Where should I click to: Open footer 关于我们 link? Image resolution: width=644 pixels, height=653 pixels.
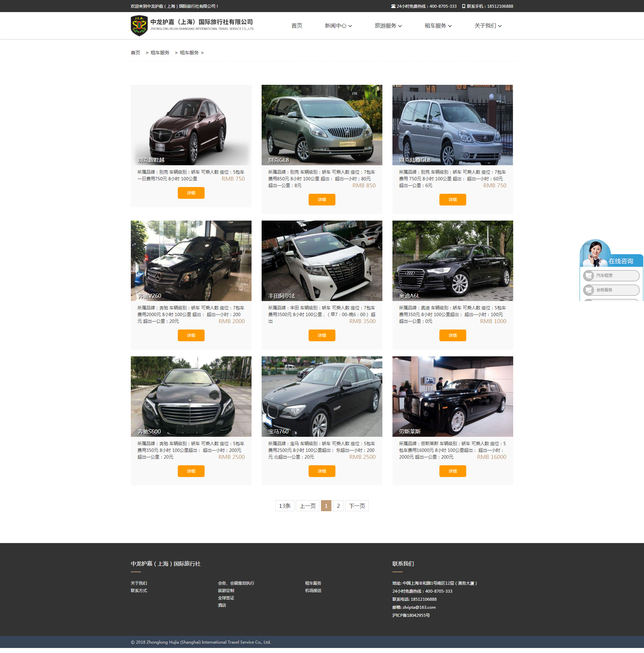point(139,583)
